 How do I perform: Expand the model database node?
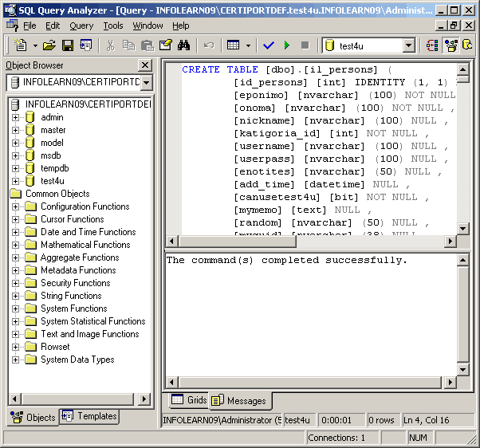pos(15,143)
